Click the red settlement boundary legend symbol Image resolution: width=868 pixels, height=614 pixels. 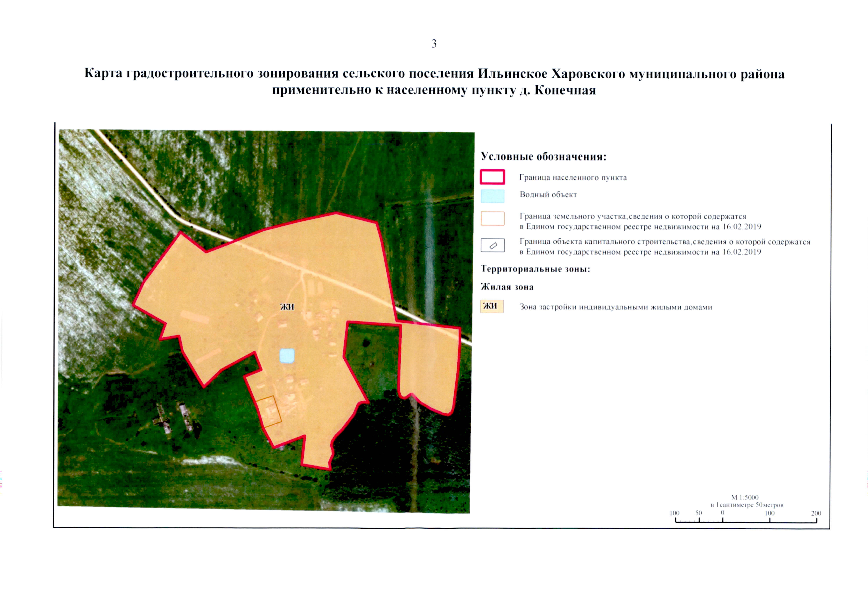pos(492,177)
